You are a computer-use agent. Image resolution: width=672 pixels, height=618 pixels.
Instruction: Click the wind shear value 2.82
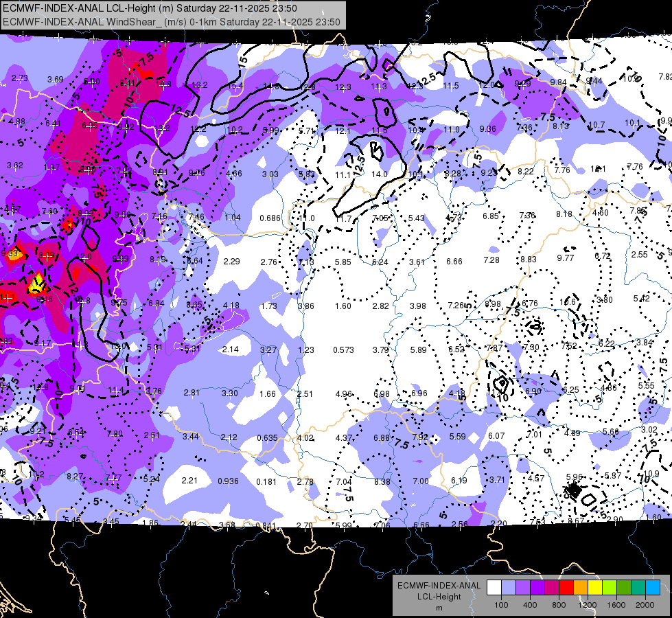click(380, 306)
